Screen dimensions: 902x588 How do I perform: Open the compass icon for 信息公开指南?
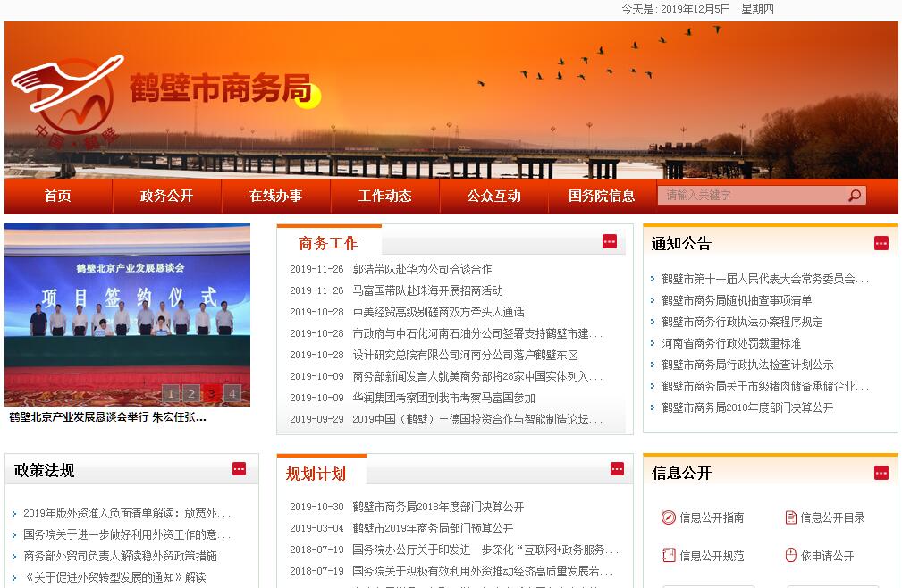coord(668,517)
